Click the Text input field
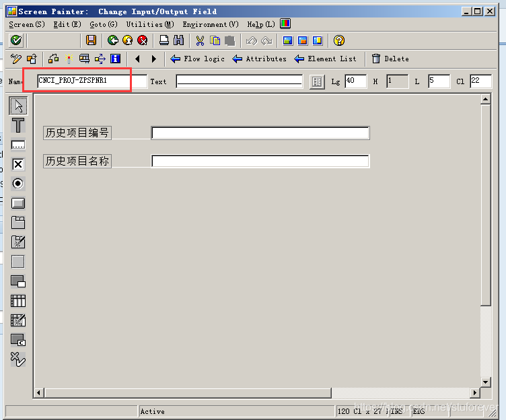The width and height of the screenshot is (506, 420). point(240,81)
